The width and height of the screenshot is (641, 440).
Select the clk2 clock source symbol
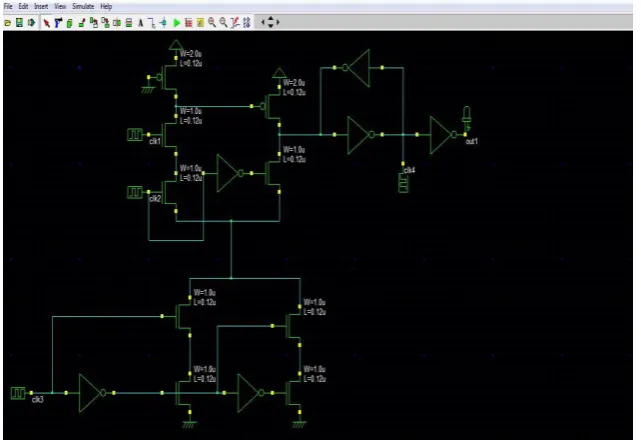point(134,192)
